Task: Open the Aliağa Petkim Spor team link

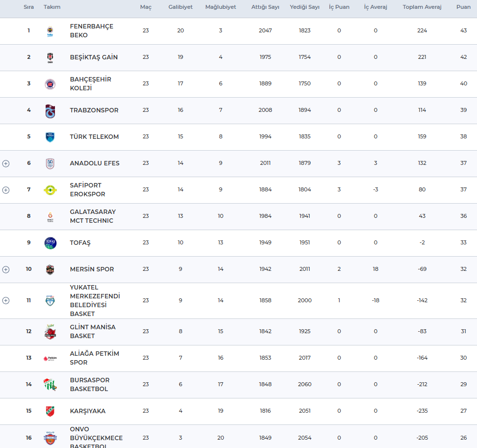Action: tap(94, 358)
